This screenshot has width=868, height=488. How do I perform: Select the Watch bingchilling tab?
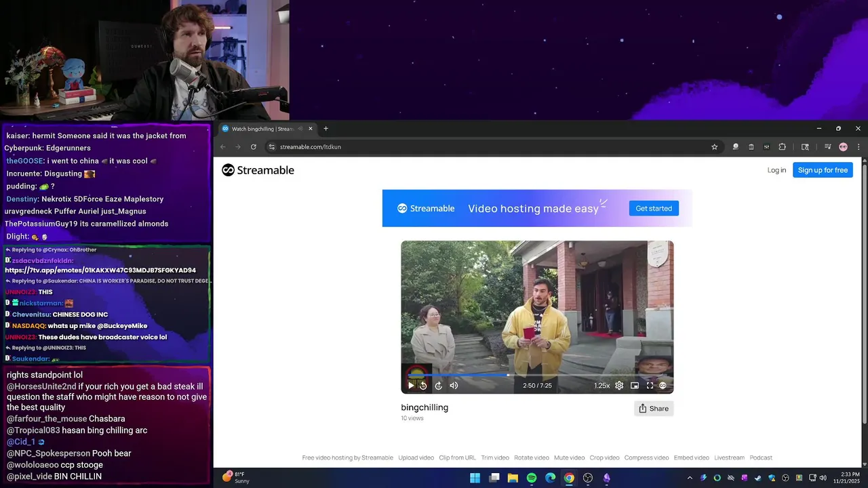[x=268, y=129]
